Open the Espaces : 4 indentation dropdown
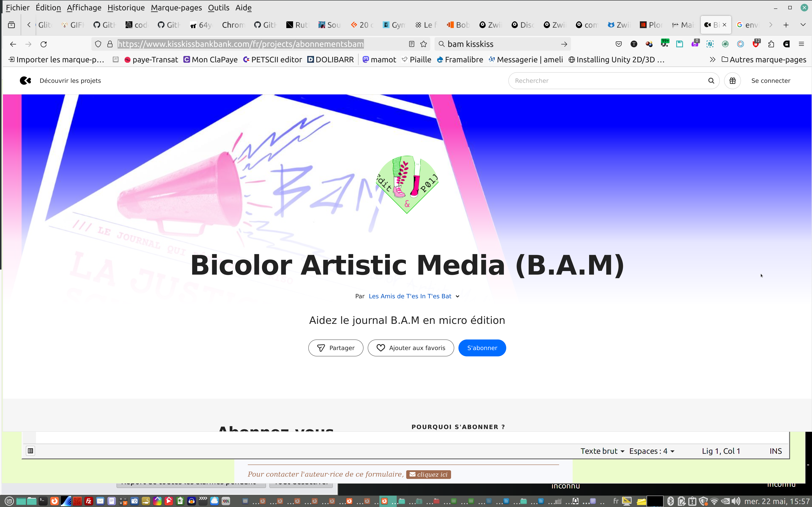Image resolution: width=812 pixels, height=507 pixels. (x=652, y=451)
